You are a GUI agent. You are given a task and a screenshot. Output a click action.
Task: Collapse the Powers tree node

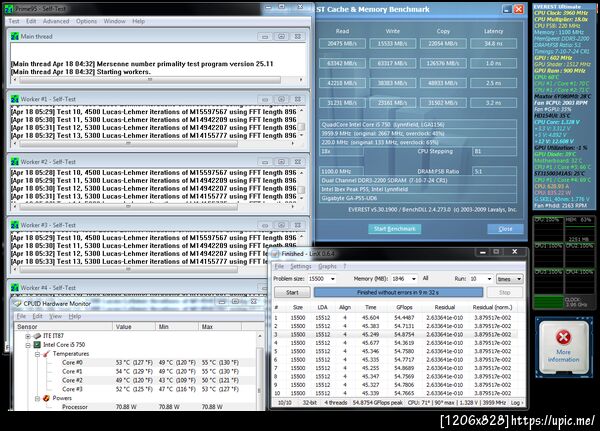(38, 398)
